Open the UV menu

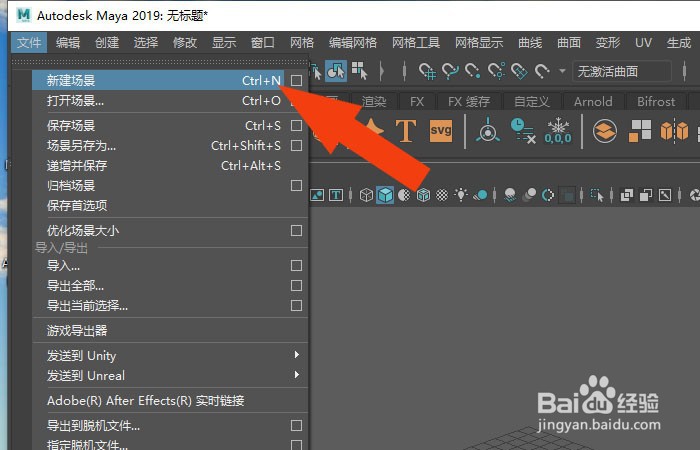643,43
